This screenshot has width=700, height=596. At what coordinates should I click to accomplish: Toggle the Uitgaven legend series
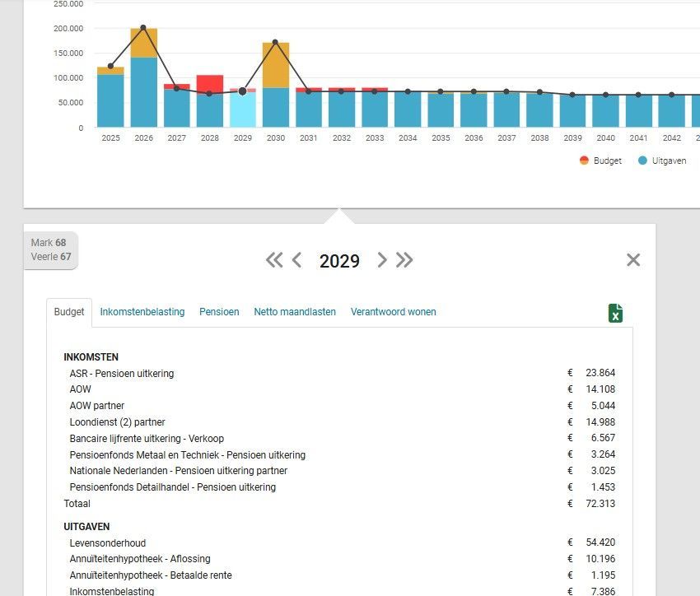coord(661,161)
